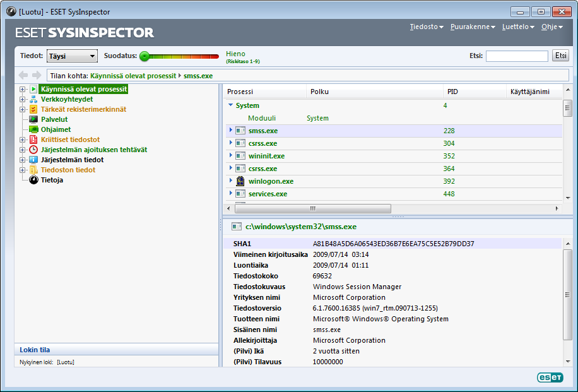Click the Käyttäjänimi column header
This screenshot has height=392, width=578.
click(534, 92)
